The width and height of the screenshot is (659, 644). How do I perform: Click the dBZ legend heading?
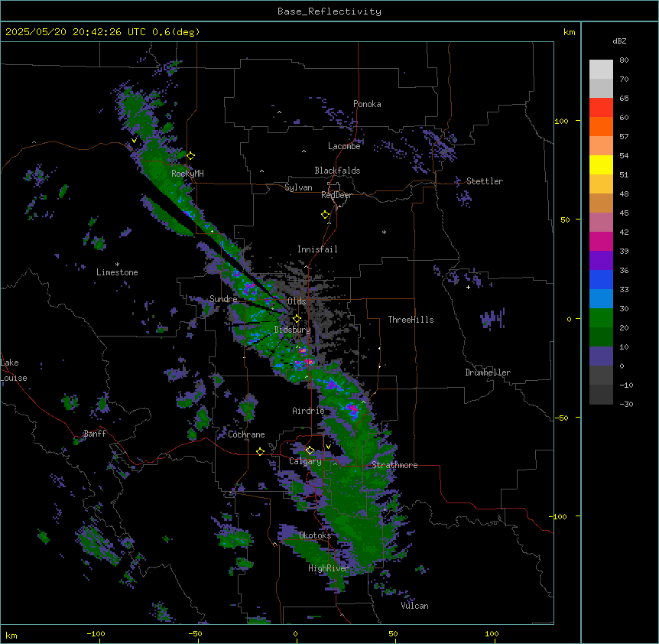(x=619, y=41)
